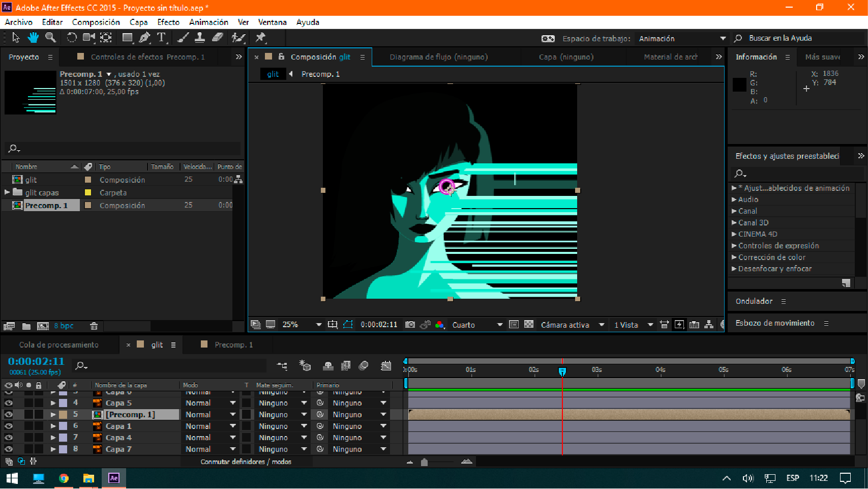
Task: Hide Capa 7 layer with eye icon
Action: (x=9, y=449)
